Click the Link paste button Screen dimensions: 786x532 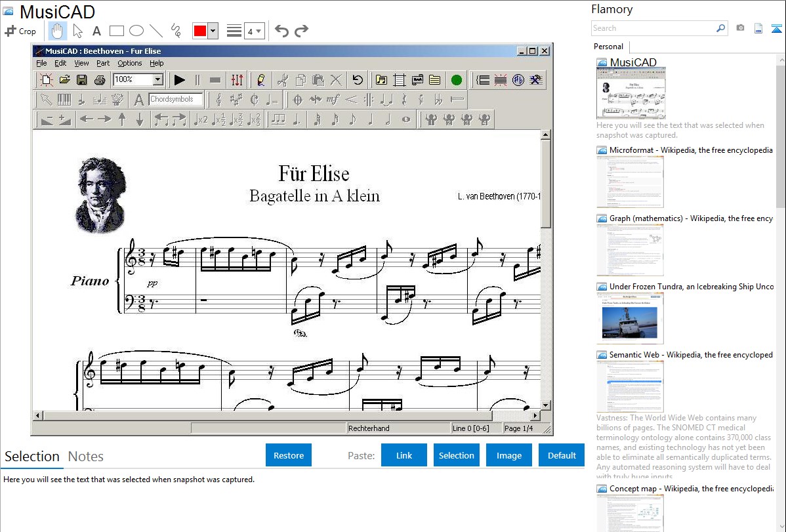404,455
